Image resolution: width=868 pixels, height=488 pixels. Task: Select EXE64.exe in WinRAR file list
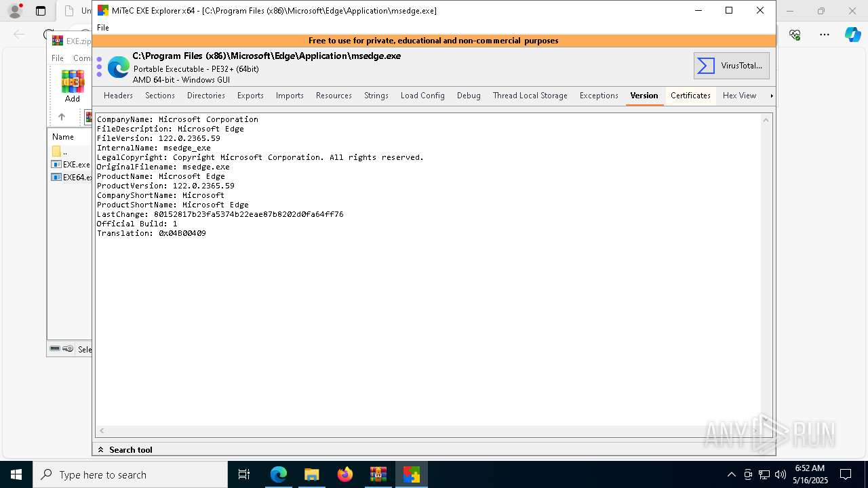[71, 178]
